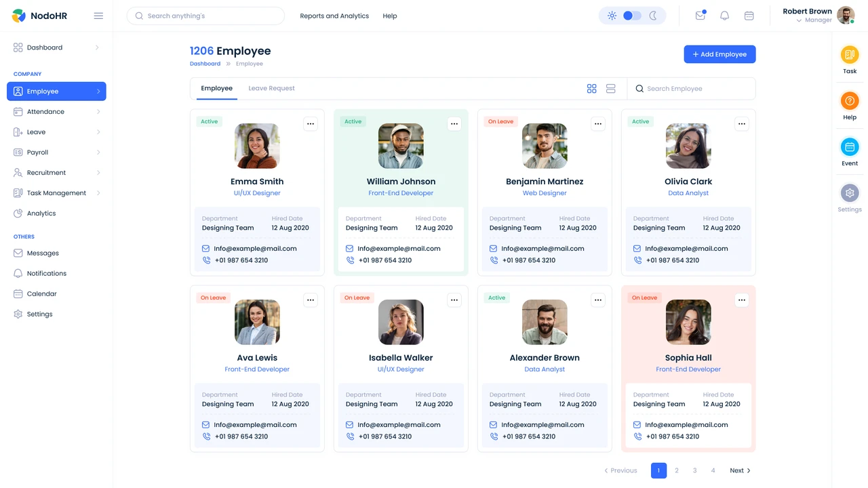Viewport: 868px width, 488px height.
Task: Click the sun light-mode icon
Action: point(612,16)
